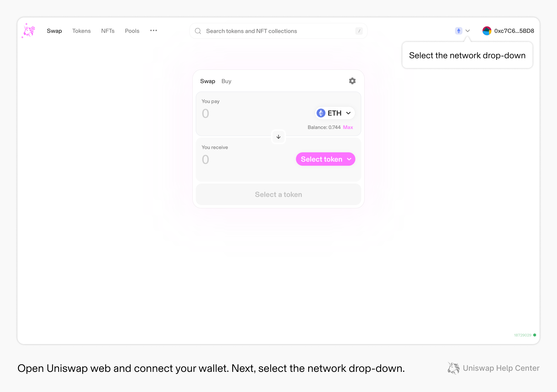This screenshot has width=557, height=392.
Task: Open the Tokens navigation menu item
Action: tap(81, 30)
